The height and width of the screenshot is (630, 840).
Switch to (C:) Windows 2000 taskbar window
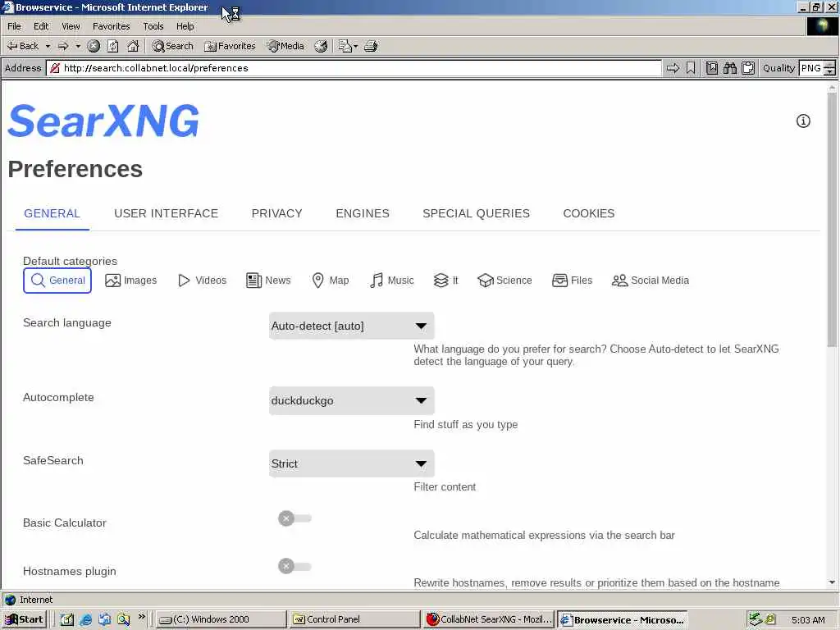[221, 619]
